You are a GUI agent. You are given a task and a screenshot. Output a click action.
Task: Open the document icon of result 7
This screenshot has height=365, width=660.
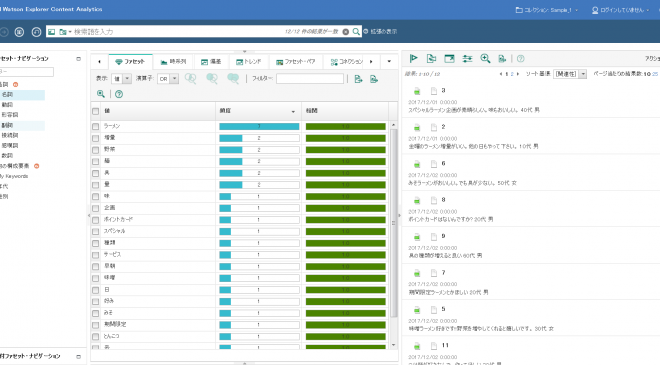tap(434, 273)
